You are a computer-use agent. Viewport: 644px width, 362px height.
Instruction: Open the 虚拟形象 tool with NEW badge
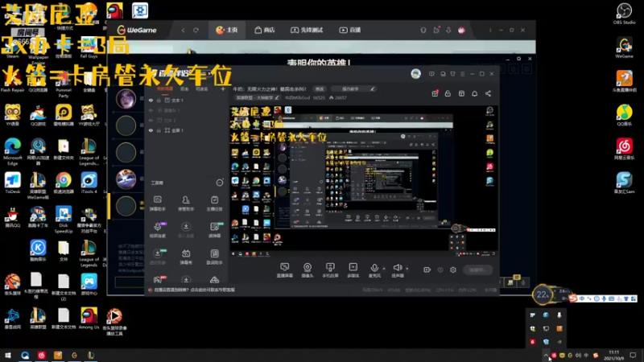(157, 257)
